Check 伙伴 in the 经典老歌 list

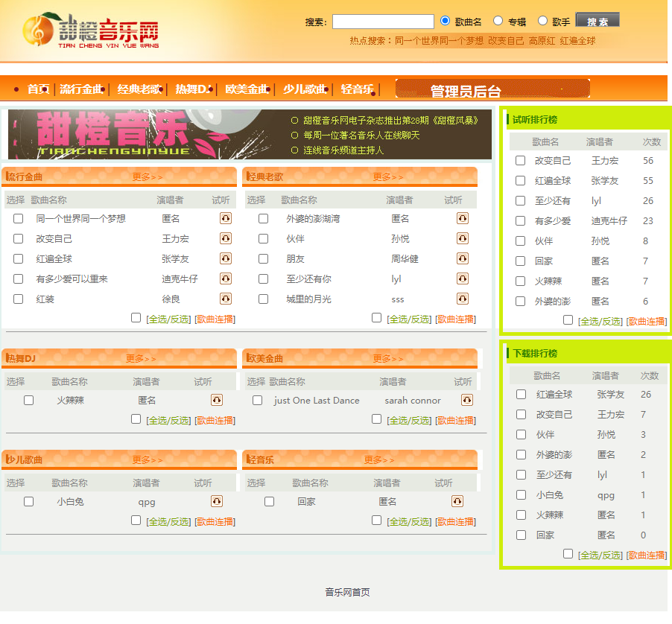(263, 238)
